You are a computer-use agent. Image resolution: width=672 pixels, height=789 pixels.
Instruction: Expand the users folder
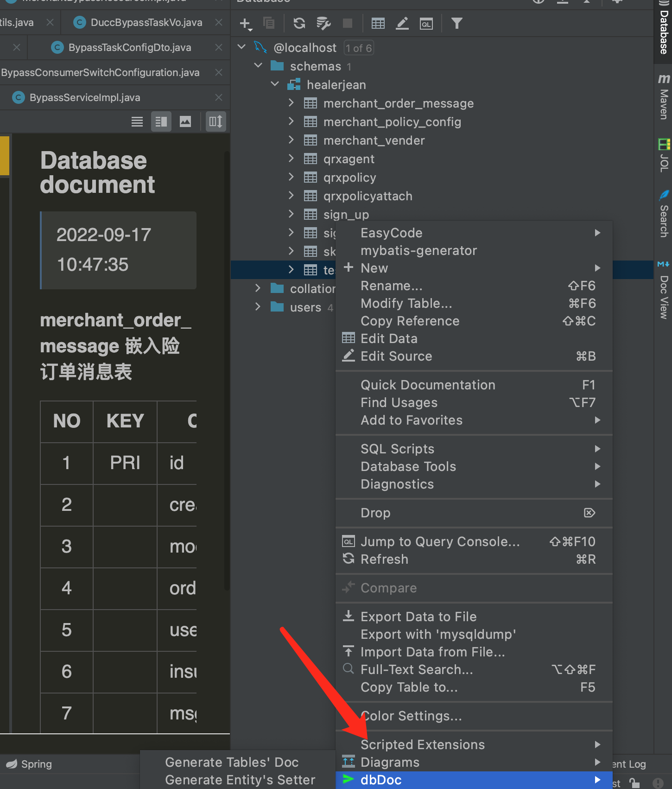point(258,306)
